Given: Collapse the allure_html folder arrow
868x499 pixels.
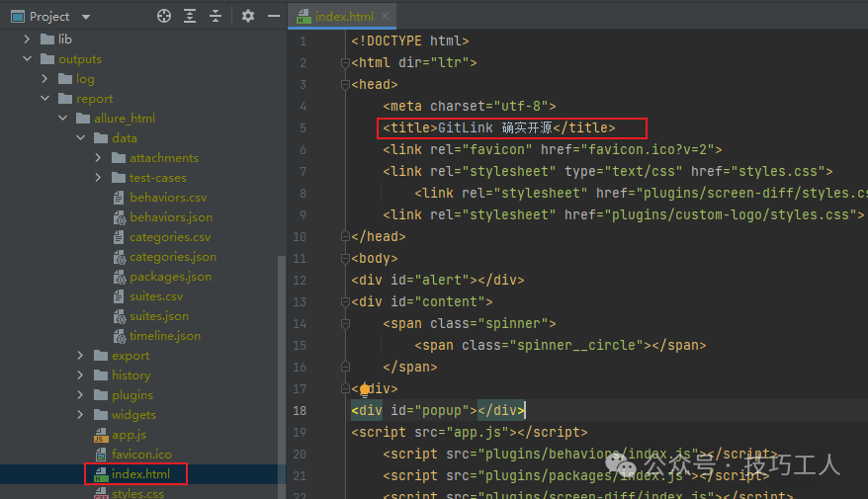Looking at the screenshot, I should 63,119.
